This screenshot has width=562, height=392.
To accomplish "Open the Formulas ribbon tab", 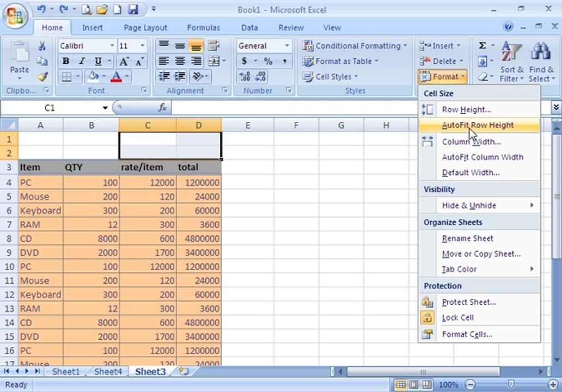I will [x=203, y=28].
